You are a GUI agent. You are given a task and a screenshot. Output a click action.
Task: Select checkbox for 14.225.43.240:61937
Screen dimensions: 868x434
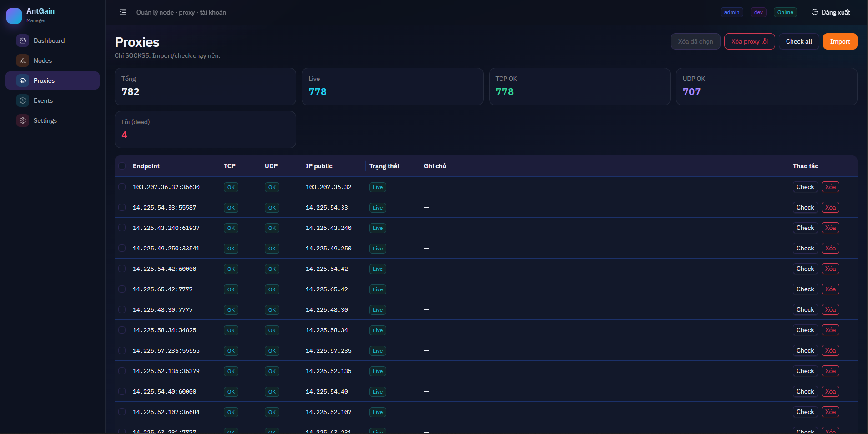tap(122, 228)
